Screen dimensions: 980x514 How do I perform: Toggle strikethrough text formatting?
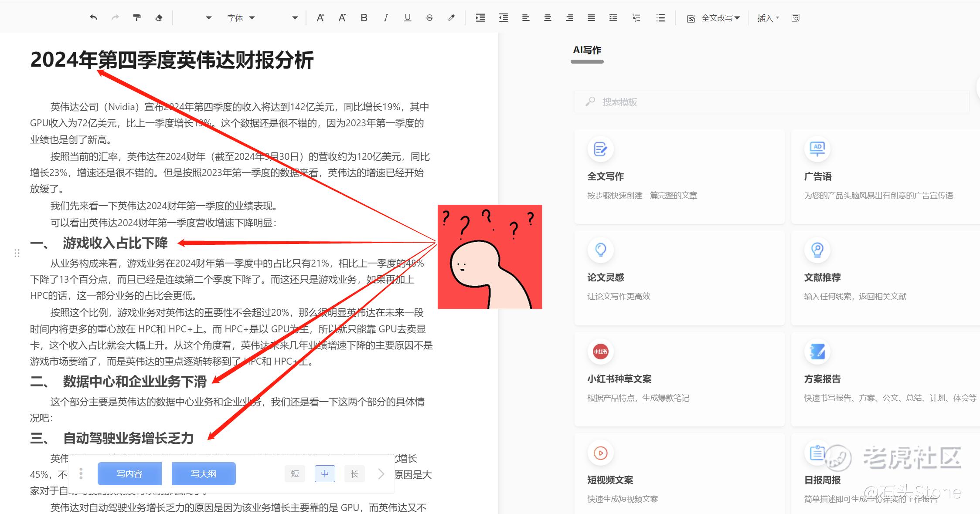tap(429, 18)
